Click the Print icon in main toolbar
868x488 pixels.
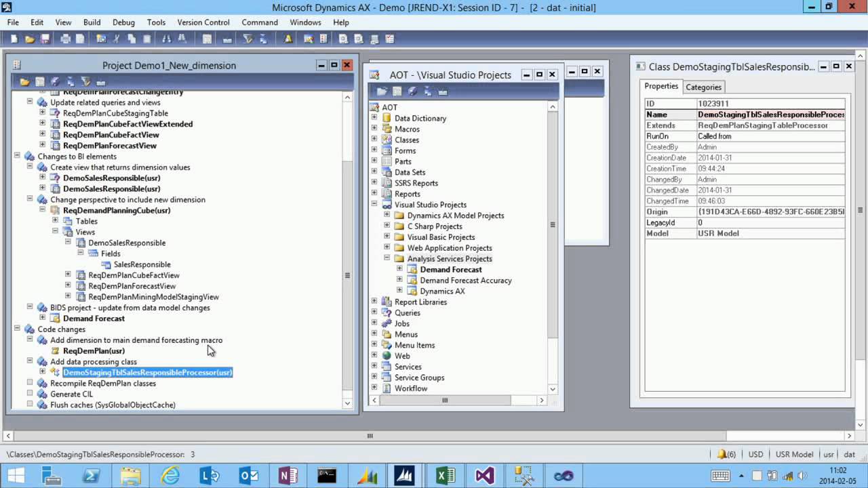[66, 39]
